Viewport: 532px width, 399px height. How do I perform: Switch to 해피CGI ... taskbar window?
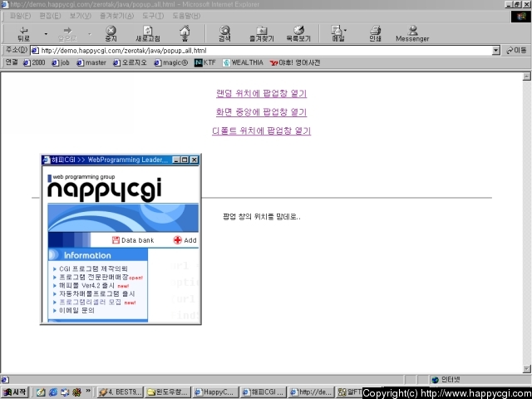tap(264, 392)
